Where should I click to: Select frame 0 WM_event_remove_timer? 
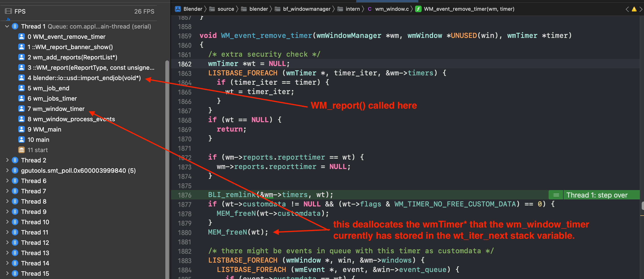[66, 37]
